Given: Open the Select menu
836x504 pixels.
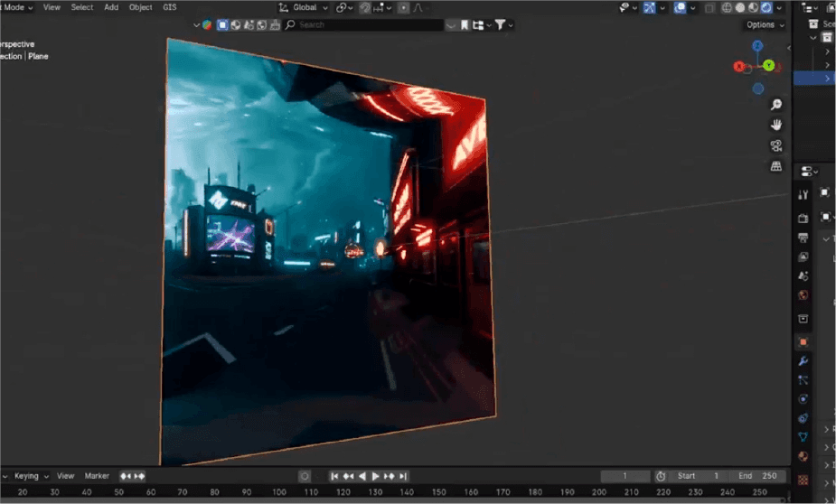Looking at the screenshot, I should click(x=82, y=7).
